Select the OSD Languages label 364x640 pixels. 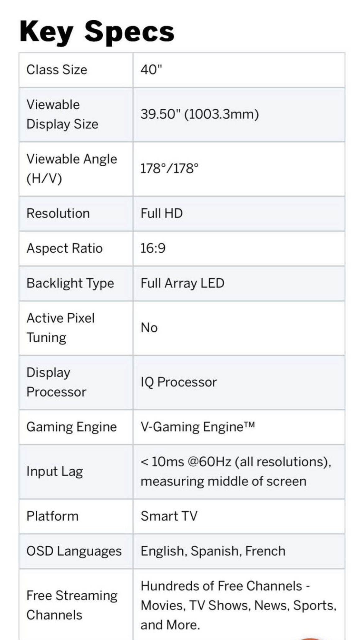(x=74, y=551)
